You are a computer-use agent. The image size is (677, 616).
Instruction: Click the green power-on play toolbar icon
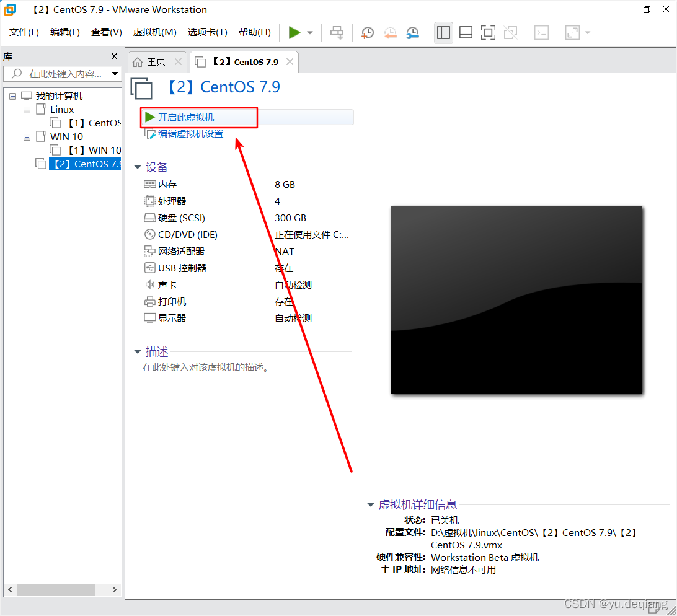[x=294, y=32]
